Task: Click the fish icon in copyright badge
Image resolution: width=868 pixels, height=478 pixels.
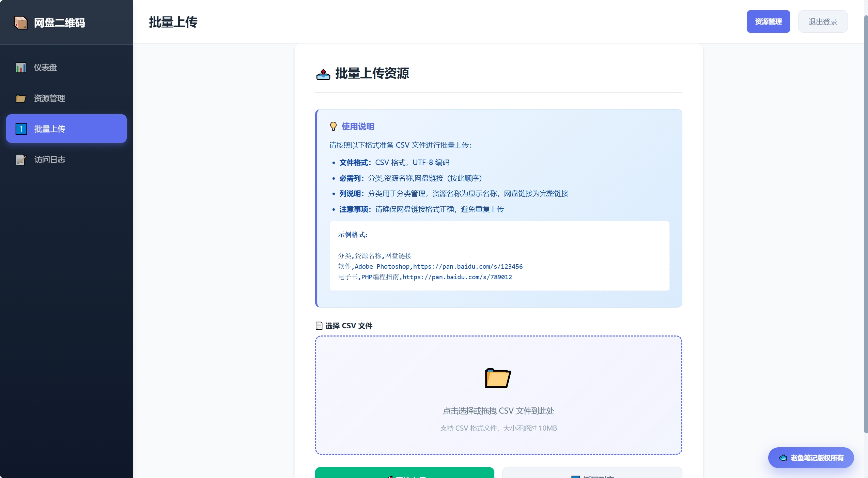Action: coord(783,458)
